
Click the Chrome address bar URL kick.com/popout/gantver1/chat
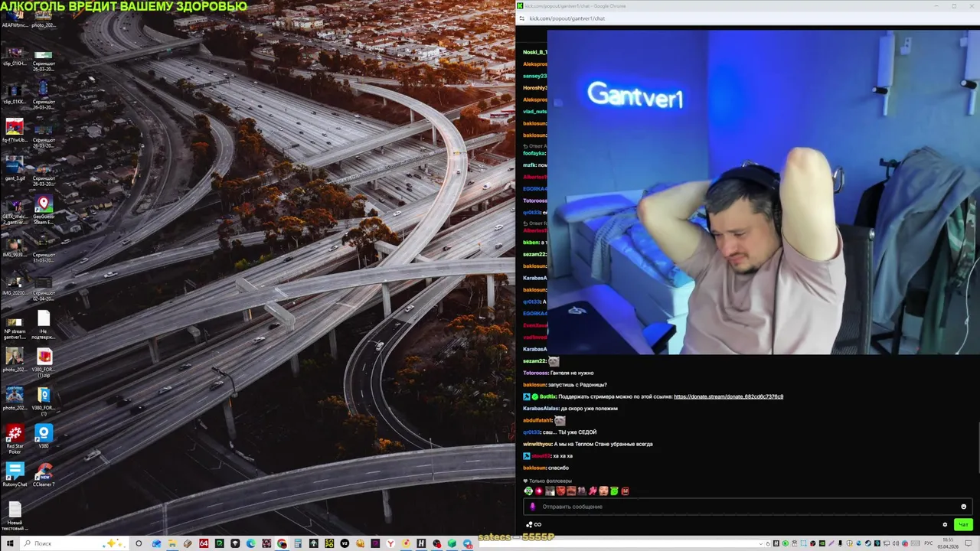click(x=567, y=18)
